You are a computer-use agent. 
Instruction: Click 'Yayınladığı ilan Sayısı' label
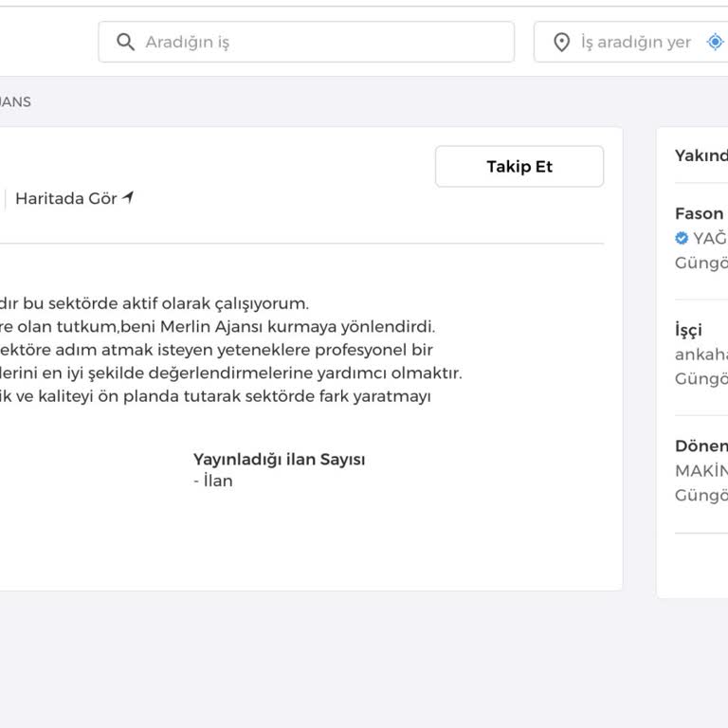pos(279,459)
